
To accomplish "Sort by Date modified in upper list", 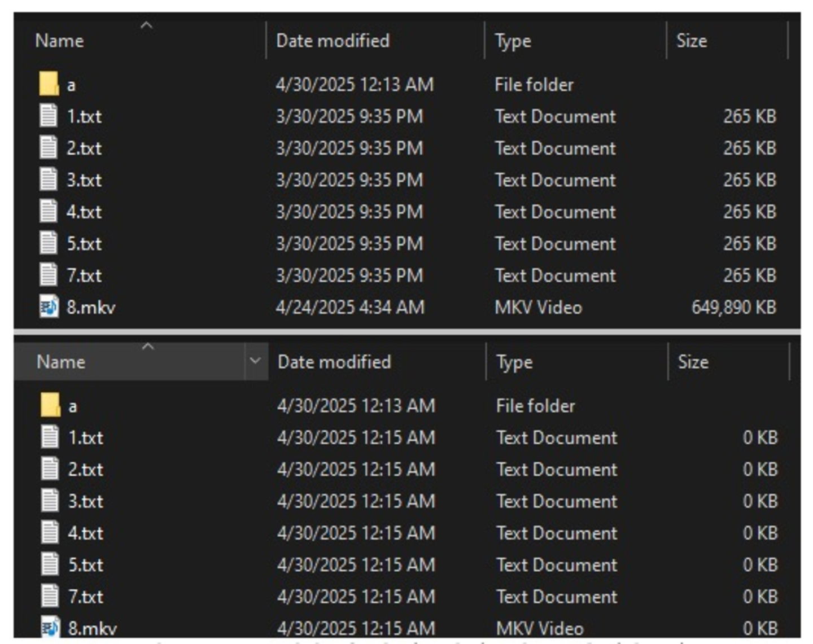I will [x=333, y=41].
